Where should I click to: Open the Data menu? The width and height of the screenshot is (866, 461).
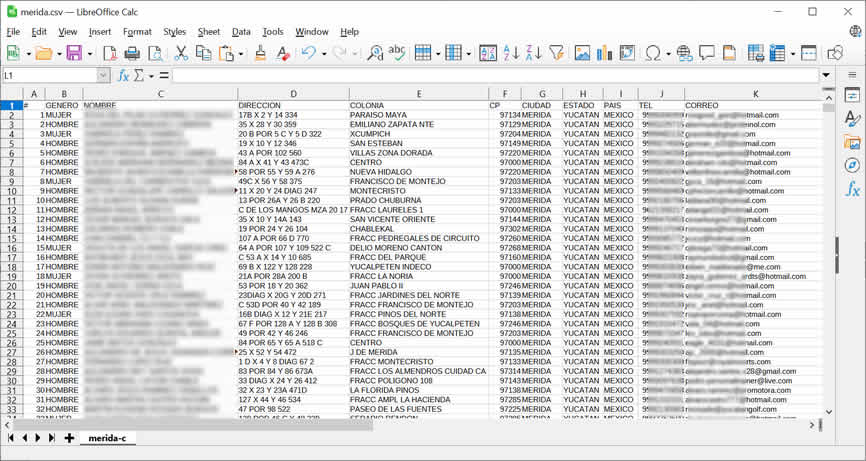click(241, 32)
